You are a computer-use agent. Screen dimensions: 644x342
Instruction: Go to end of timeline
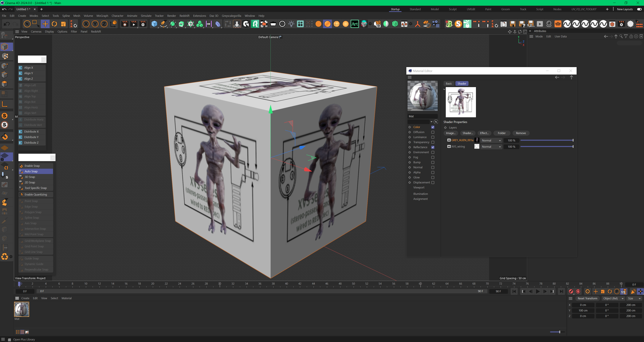pyautogui.click(x=561, y=291)
